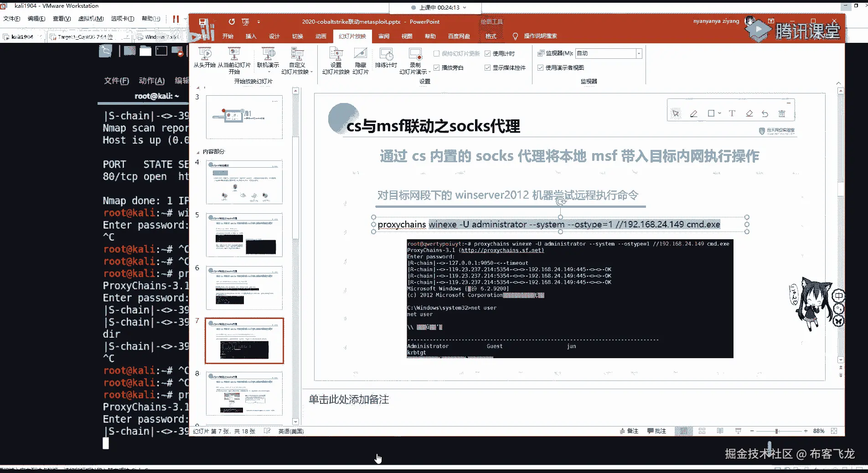This screenshot has height=473, width=868.
Task: Toggle the 显示媒体控件 (Show Media Controls) checkbox
Action: coord(487,67)
